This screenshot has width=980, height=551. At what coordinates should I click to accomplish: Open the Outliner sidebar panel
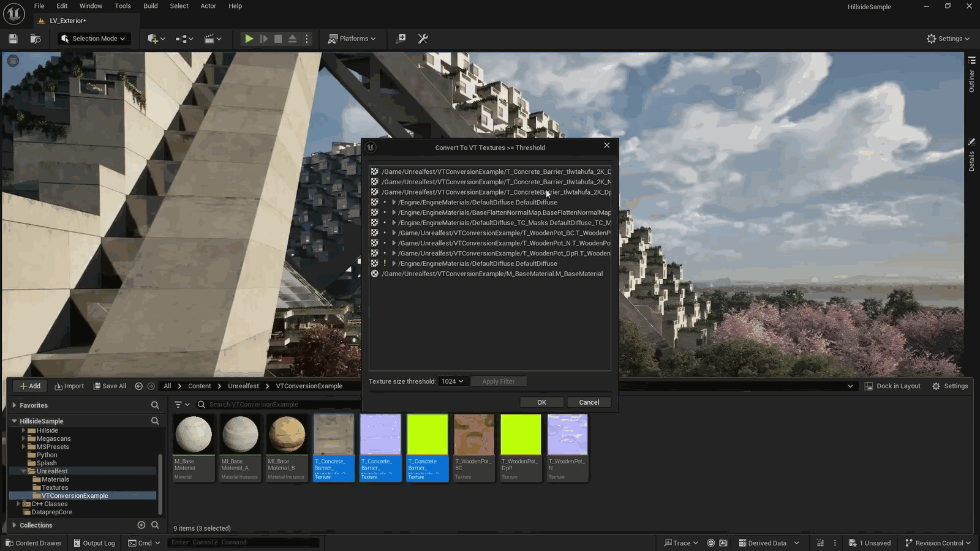[971, 75]
